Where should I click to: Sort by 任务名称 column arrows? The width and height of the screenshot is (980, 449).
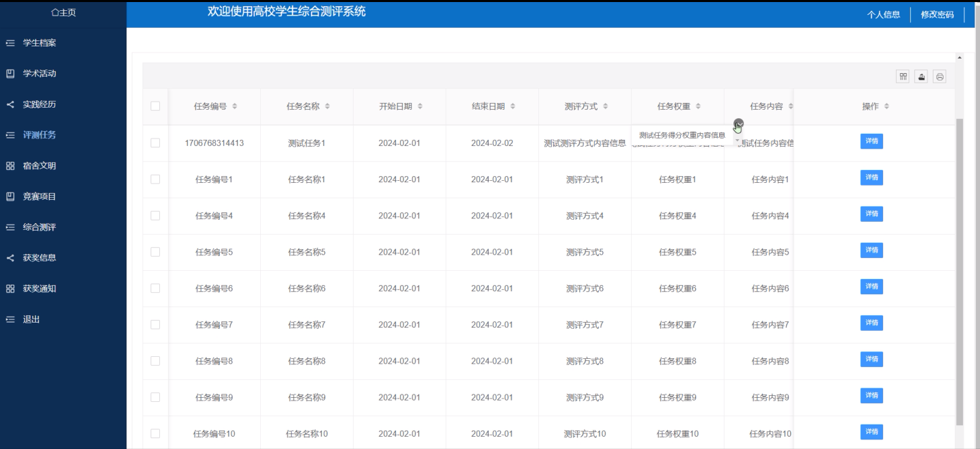(327, 106)
